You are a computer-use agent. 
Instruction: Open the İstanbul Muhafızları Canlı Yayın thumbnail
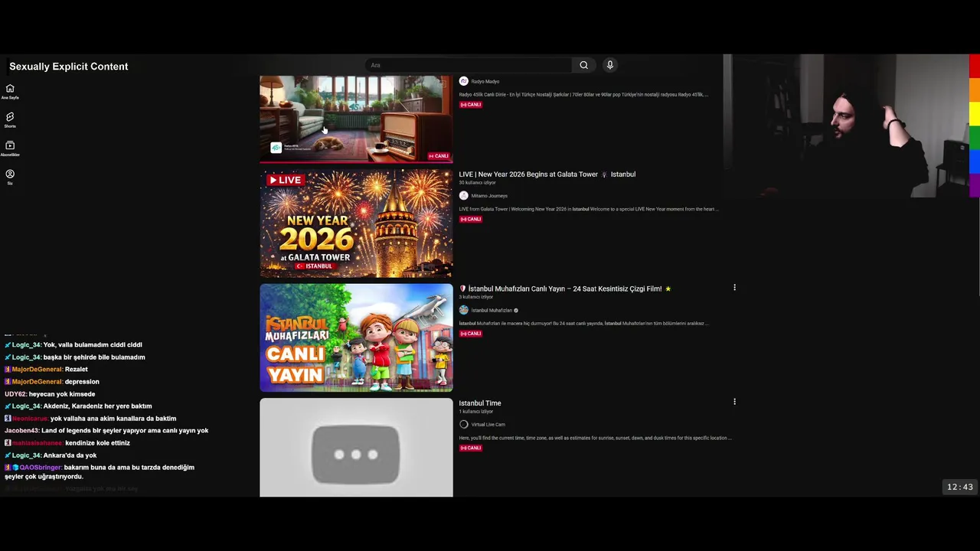click(356, 337)
